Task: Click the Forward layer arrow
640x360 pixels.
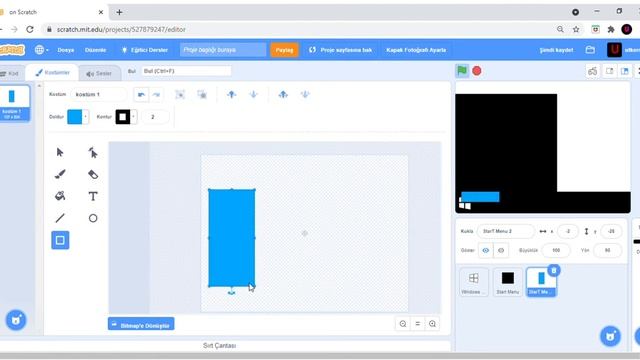Action: pos(231,95)
